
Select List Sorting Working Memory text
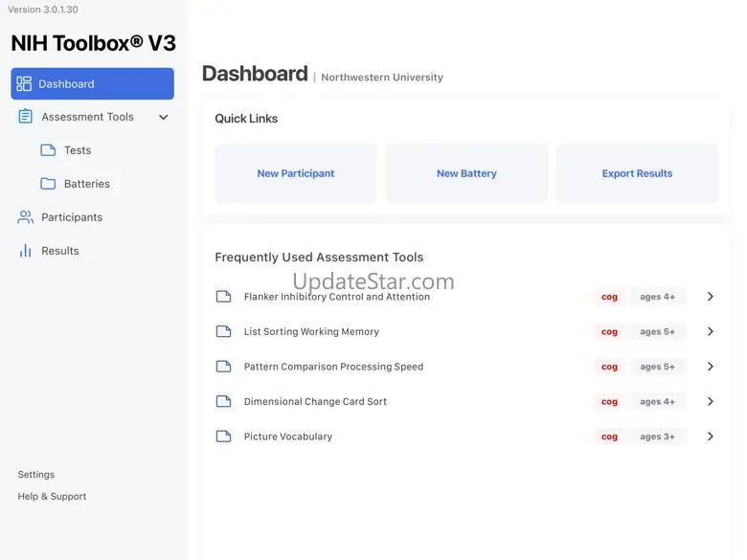[x=311, y=331]
